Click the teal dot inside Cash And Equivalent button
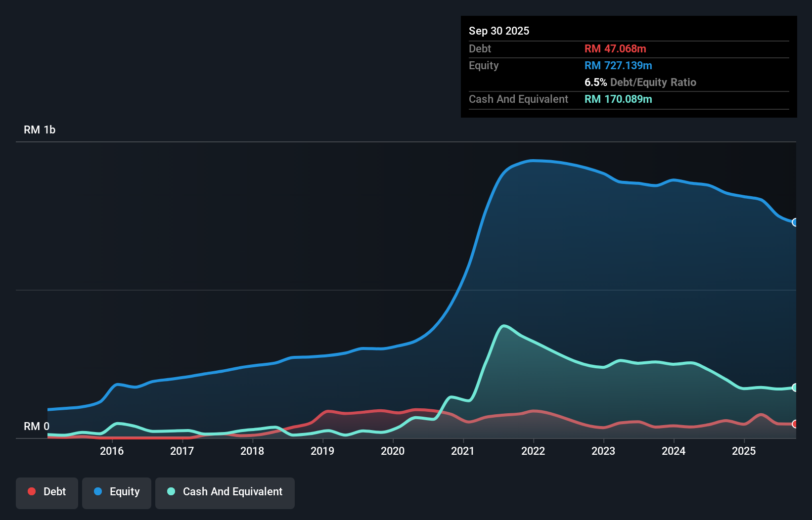Screen dimensions: 812x520 click(x=171, y=491)
